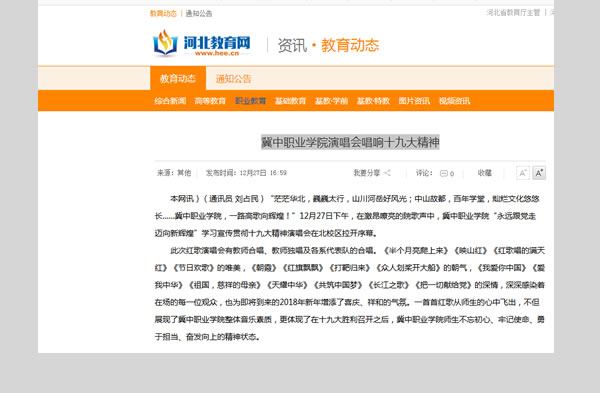
Task: Decrease font size with the A- button
Action: click(523, 173)
